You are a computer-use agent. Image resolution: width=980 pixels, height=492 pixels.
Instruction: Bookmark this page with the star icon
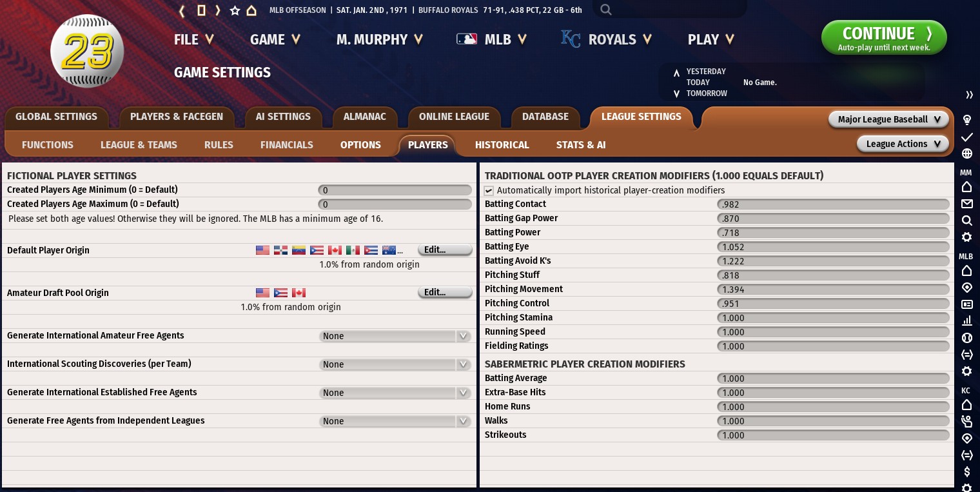(x=235, y=10)
